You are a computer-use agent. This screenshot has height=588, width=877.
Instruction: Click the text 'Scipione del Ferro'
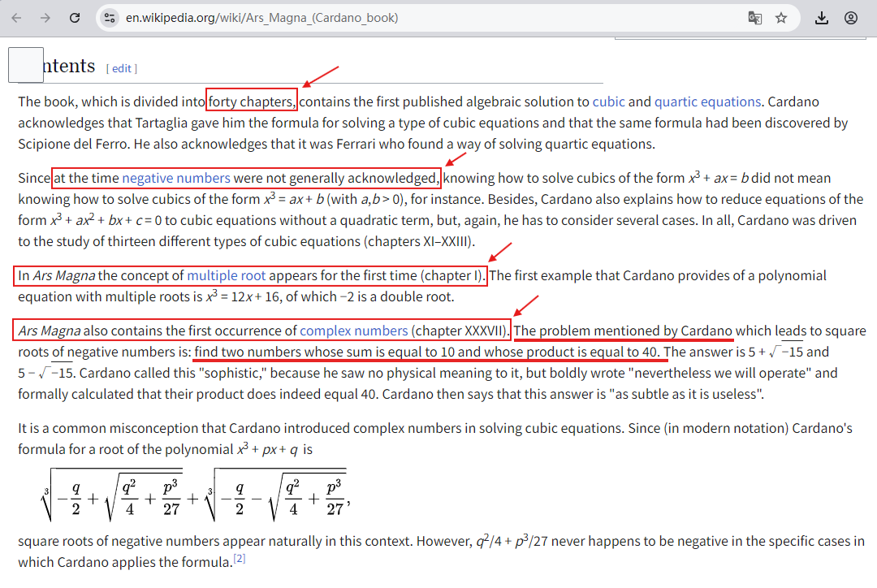tap(73, 145)
